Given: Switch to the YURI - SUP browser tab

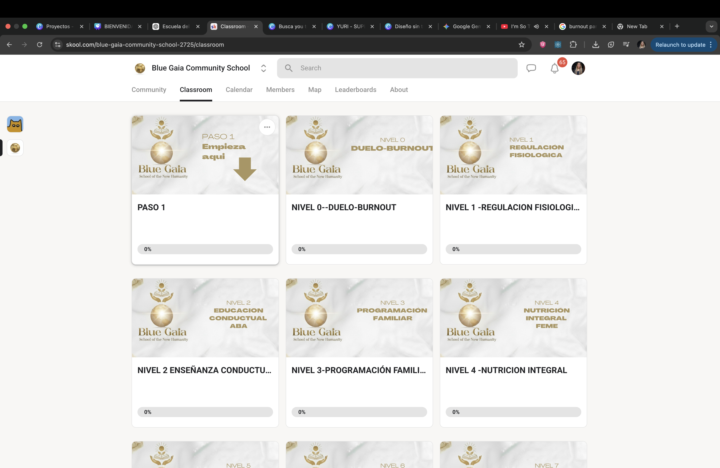Looking at the screenshot, I should pos(350,26).
